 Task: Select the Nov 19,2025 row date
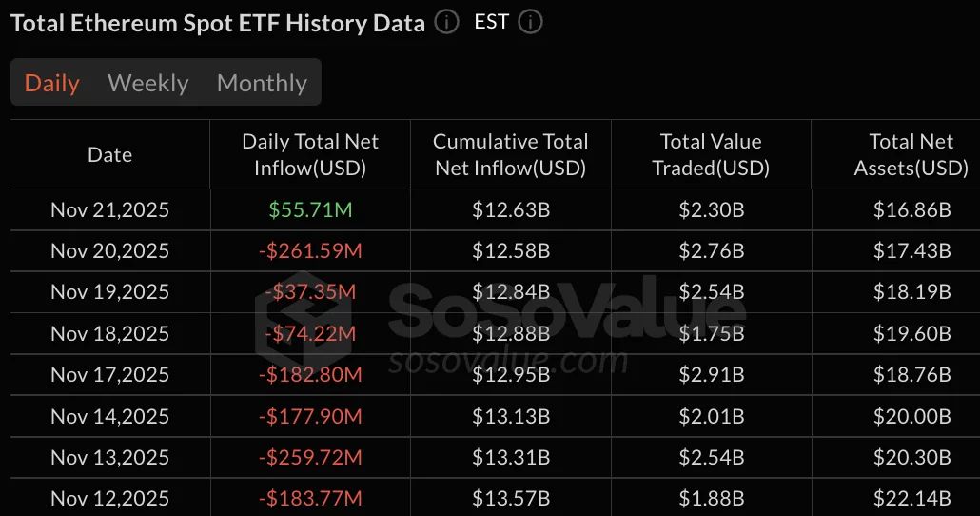click(x=109, y=292)
